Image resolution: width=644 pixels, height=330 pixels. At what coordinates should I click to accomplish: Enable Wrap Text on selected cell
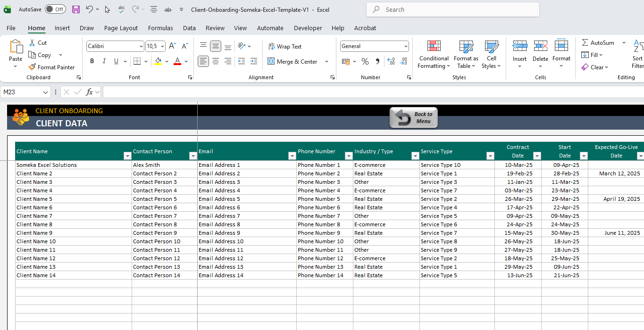click(x=285, y=46)
